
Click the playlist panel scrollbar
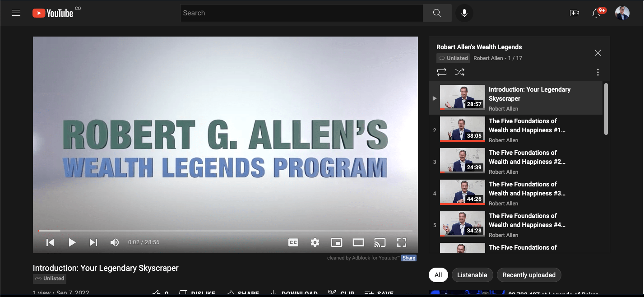(x=606, y=109)
